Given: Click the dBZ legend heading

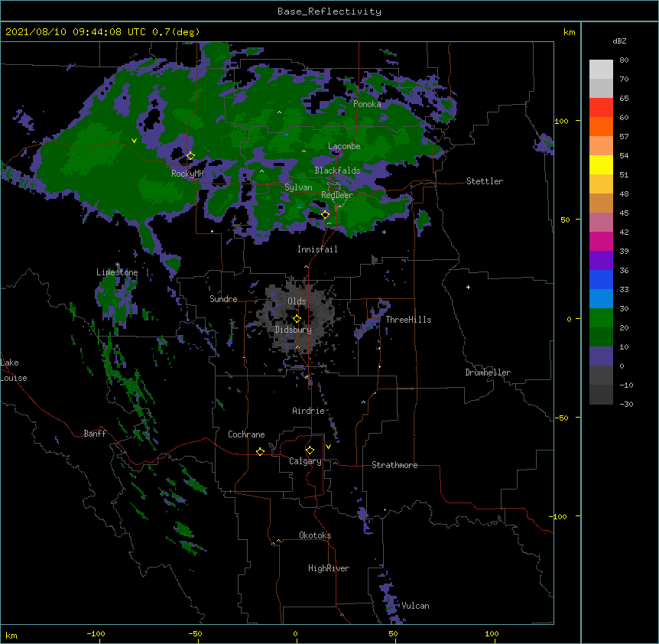Looking at the screenshot, I should coord(619,41).
